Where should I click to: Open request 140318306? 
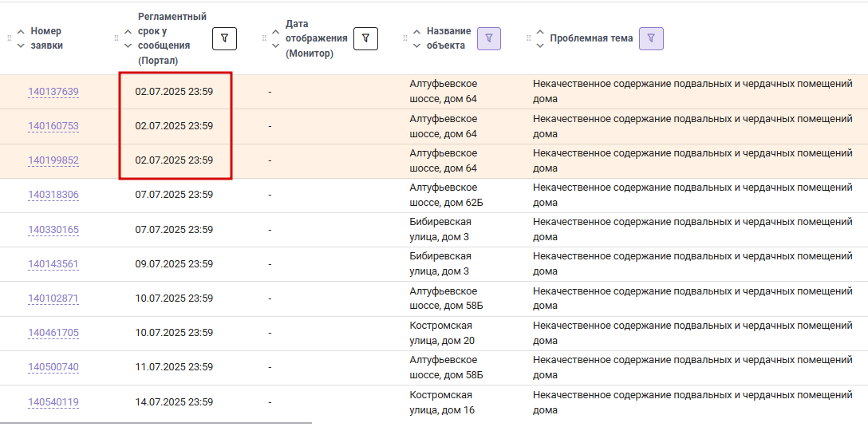53,195
